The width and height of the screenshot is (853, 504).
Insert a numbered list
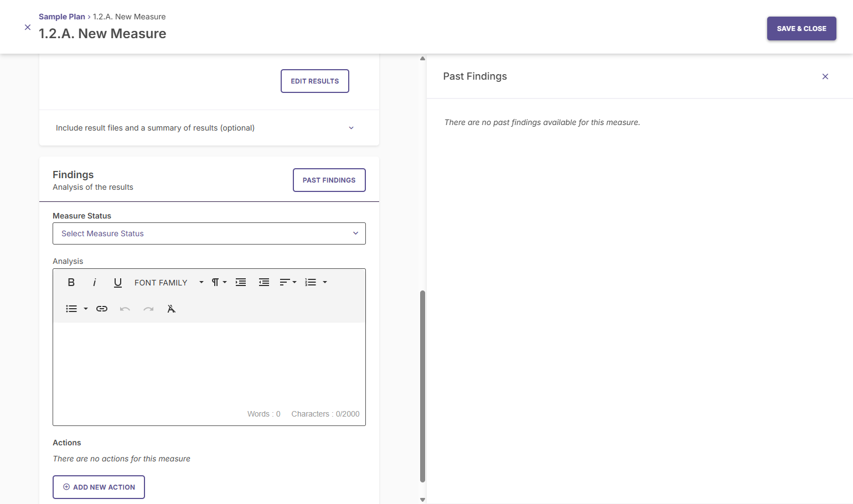tap(311, 282)
